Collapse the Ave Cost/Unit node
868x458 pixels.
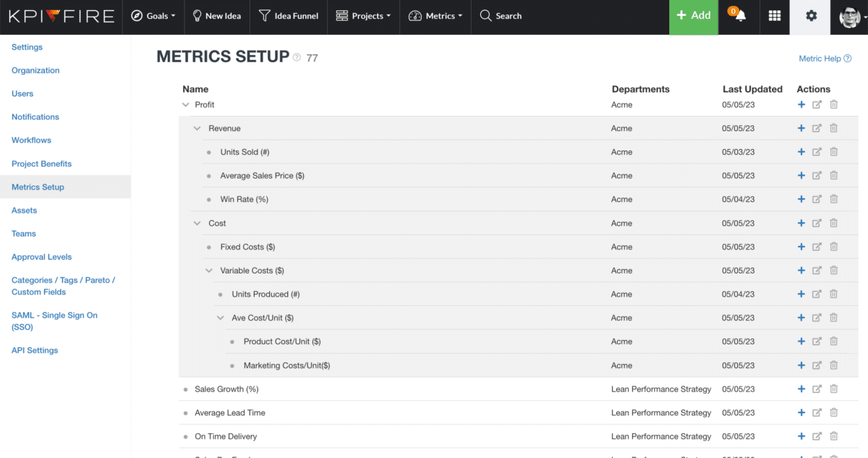point(220,318)
